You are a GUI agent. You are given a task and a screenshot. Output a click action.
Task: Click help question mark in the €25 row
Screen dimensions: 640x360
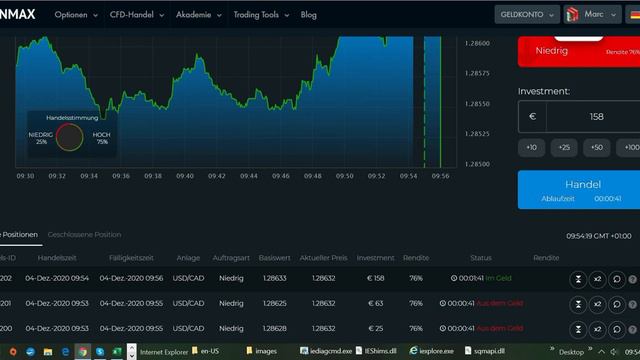pos(632,329)
